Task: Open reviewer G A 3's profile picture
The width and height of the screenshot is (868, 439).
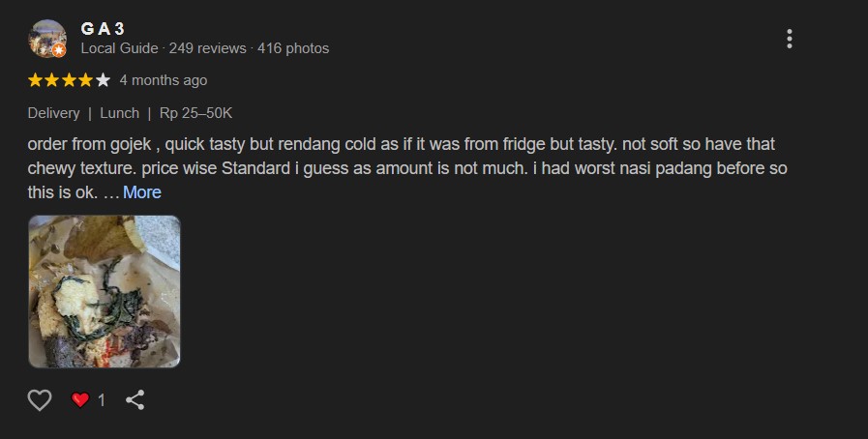Action: tap(45, 37)
